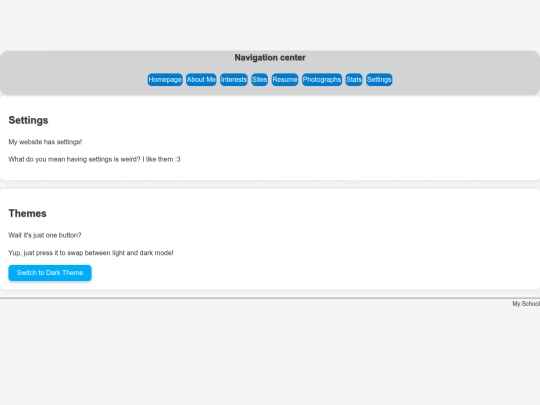Click blank area below the footer
The width and height of the screenshot is (540, 405).
[270, 356]
